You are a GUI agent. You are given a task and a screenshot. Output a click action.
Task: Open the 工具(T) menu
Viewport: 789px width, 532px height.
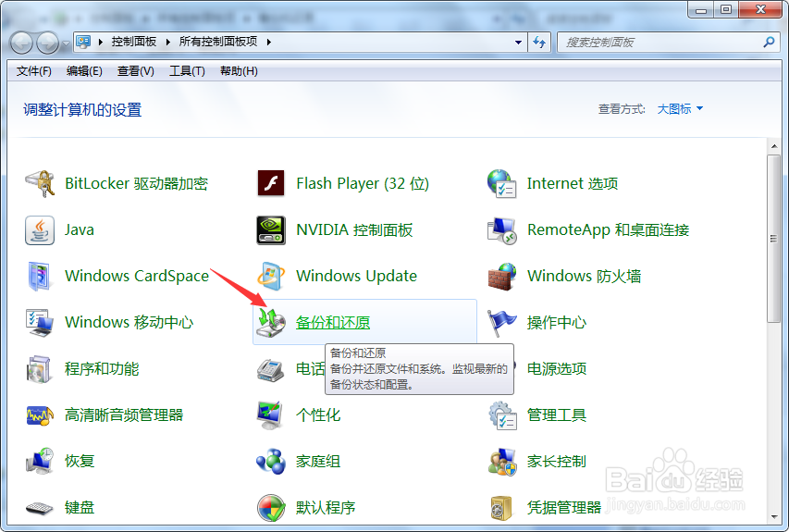pyautogui.click(x=187, y=71)
